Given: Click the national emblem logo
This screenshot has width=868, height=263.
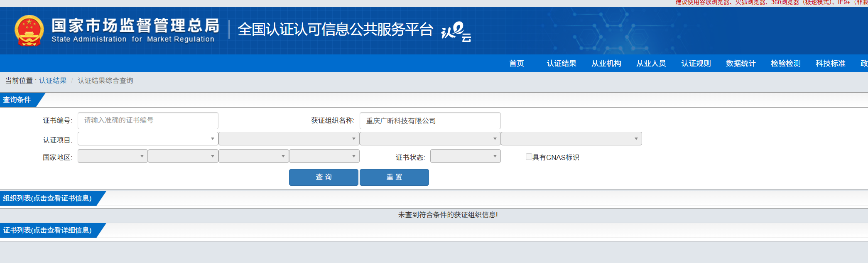Looking at the screenshot, I should pyautogui.click(x=29, y=31).
